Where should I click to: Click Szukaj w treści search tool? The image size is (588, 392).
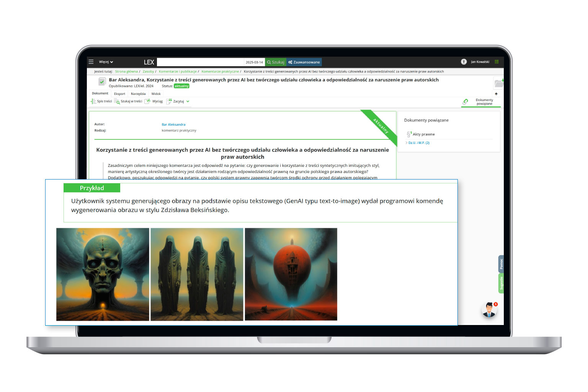tap(128, 101)
